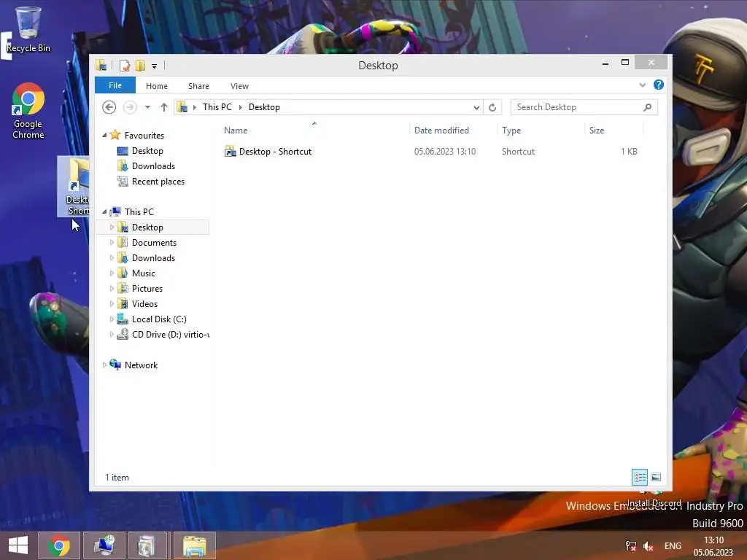Open the Videos folder
The image size is (747, 560).
tap(144, 304)
